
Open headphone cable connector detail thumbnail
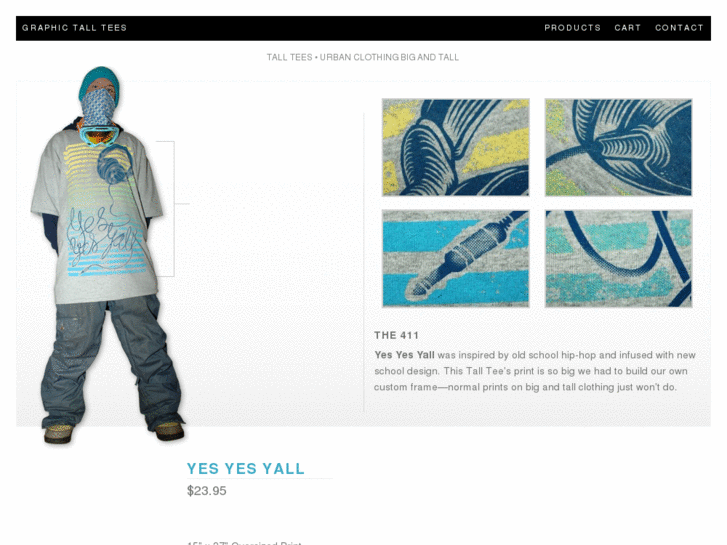[618, 147]
